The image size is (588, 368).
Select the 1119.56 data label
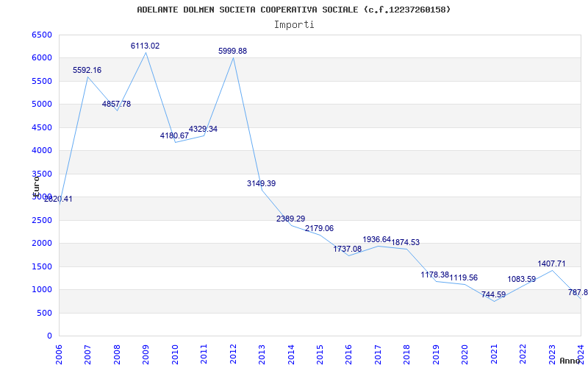point(464,278)
